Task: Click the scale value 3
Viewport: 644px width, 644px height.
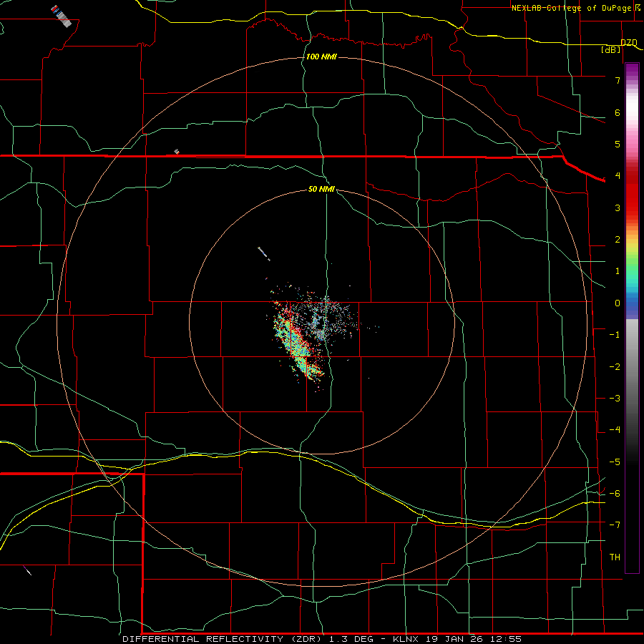Action: 618,208
